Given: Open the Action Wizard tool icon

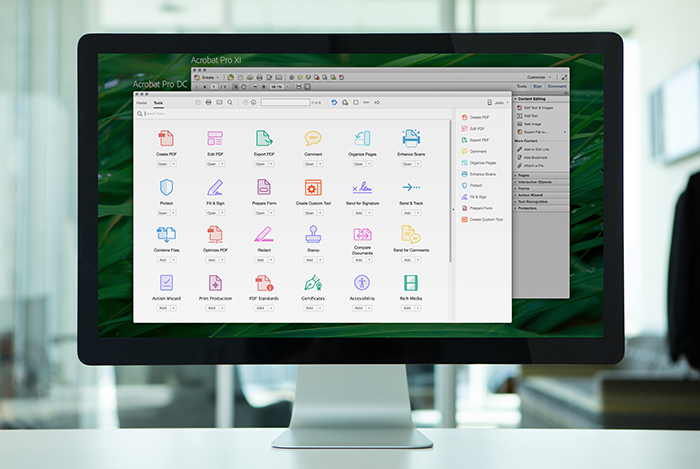Looking at the screenshot, I should 166,282.
